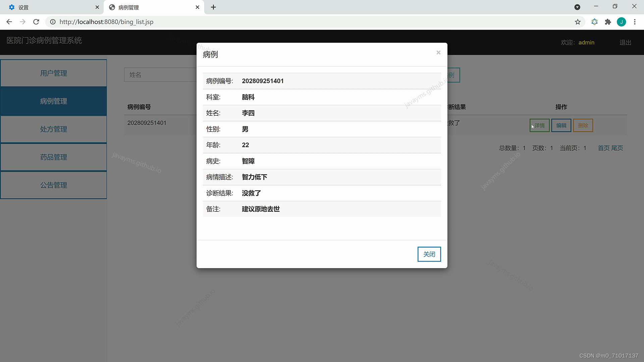
Task: Click the 备注 value 建议原地去世
Action: click(261, 209)
